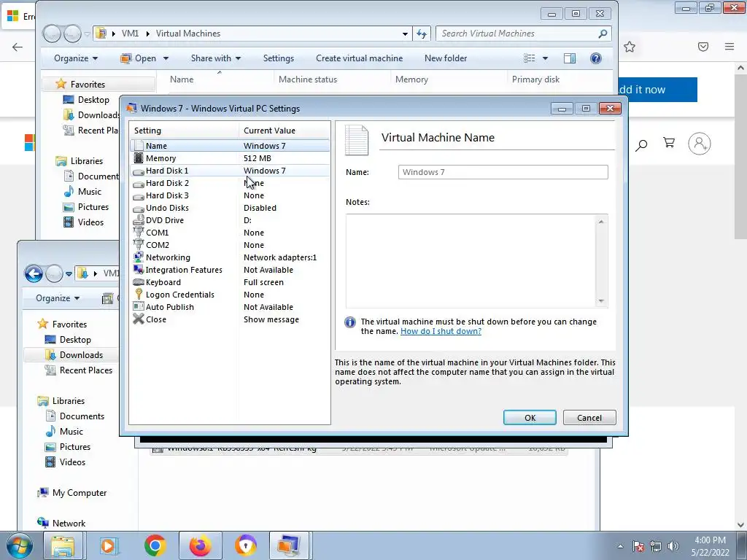The width and height of the screenshot is (747, 560).
Task: Click New folder in toolbar
Action: 446,58
